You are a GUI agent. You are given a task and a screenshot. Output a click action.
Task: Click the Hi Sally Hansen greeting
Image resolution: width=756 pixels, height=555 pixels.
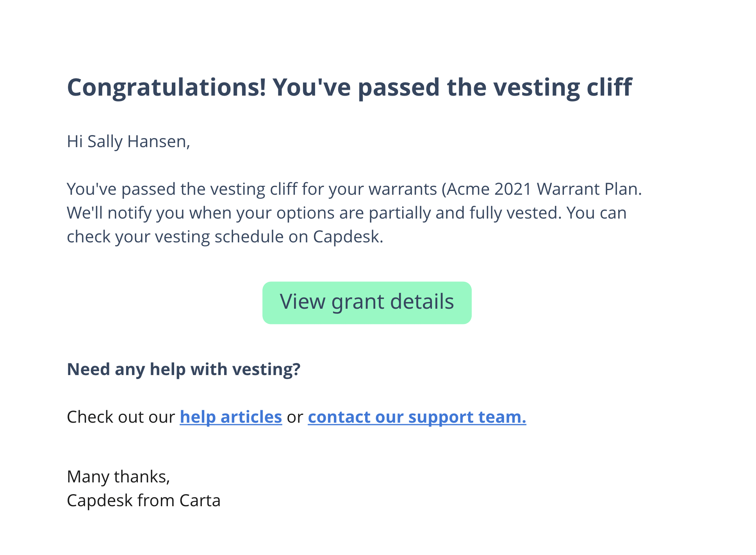click(x=128, y=142)
